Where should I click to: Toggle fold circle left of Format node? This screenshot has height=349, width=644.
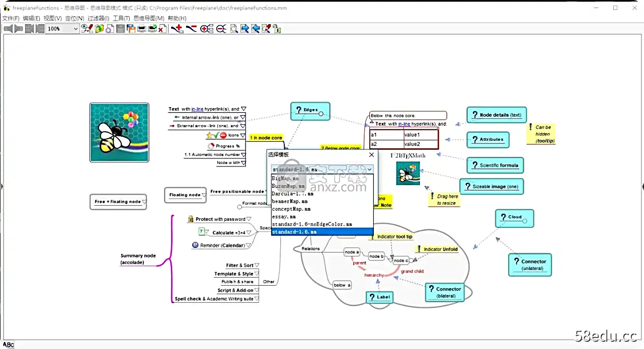pyautogui.click(x=239, y=207)
